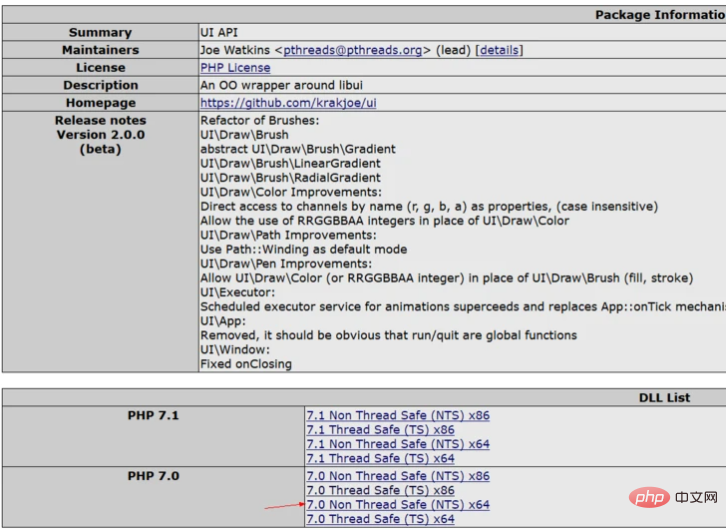This screenshot has height=530, width=728.
Task: Download 7.0 Non Thread Safe (NTS) x86
Action: 398,477
